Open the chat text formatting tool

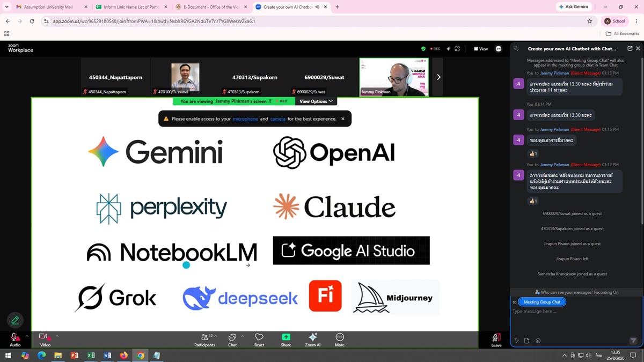coord(517,341)
